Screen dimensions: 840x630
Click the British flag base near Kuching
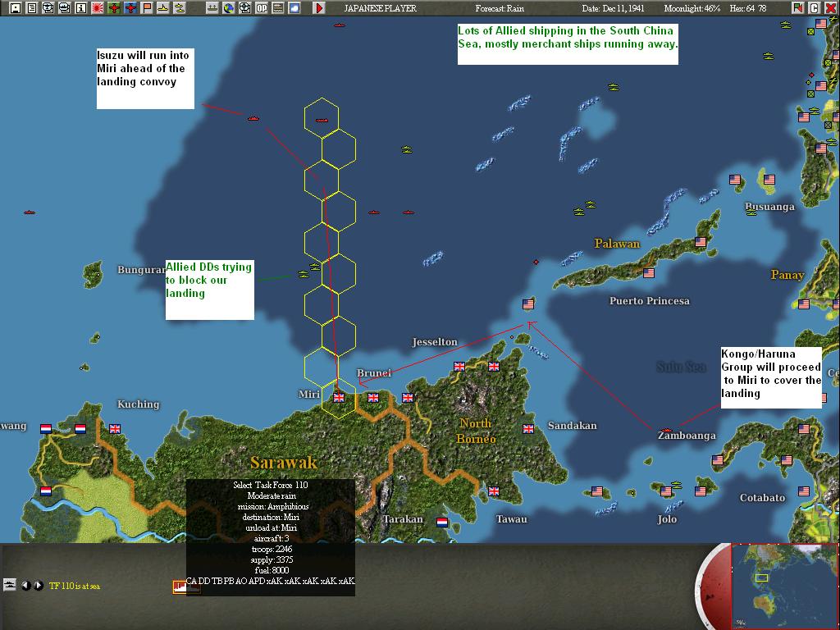coord(115,428)
